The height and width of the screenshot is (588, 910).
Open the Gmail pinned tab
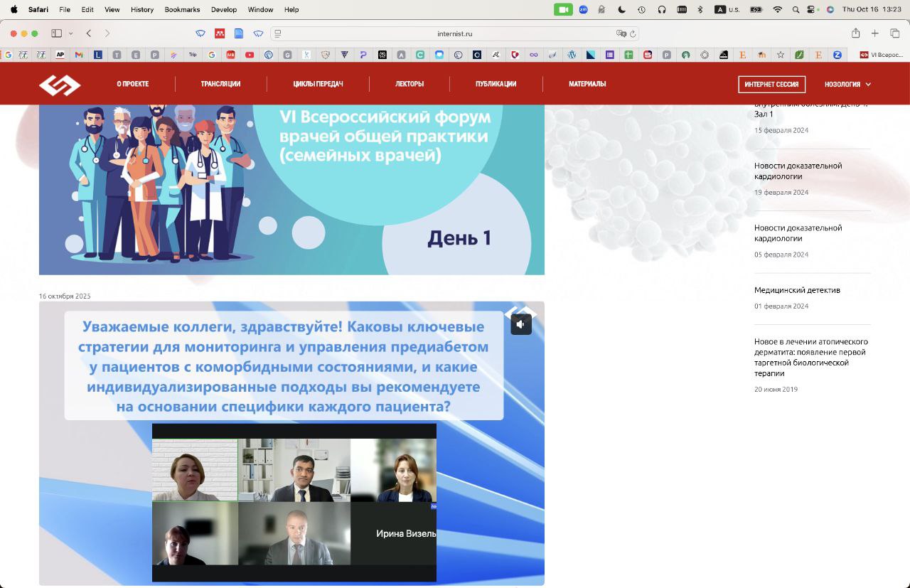(x=79, y=55)
